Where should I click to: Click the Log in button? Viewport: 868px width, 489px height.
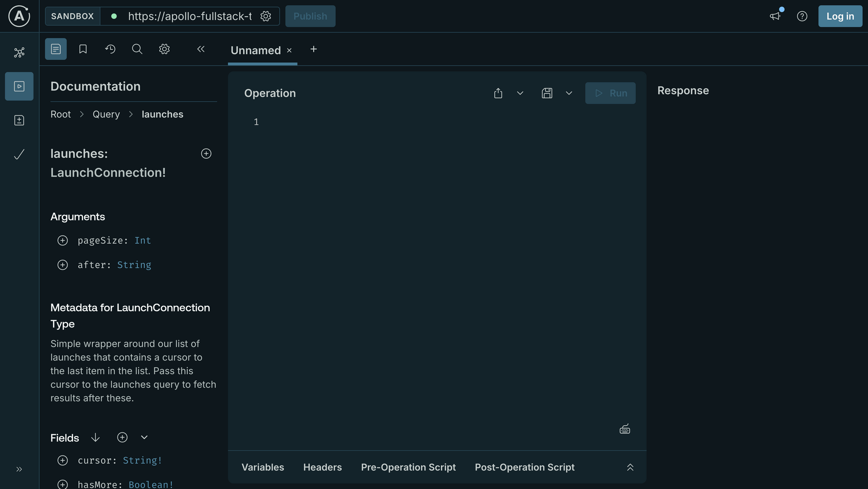(840, 16)
